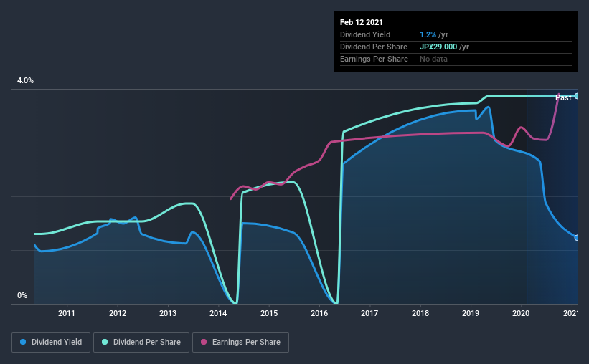Click the 2012 x-axis label
Viewport: 589px width, 364px height.
pyautogui.click(x=118, y=313)
